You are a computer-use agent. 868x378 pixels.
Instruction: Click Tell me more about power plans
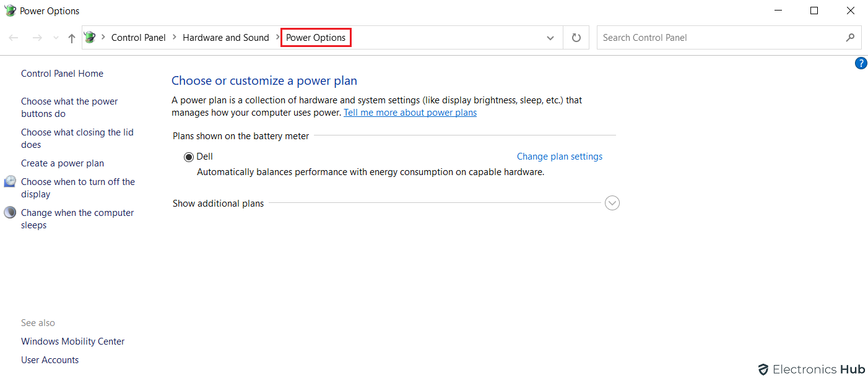[410, 113]
